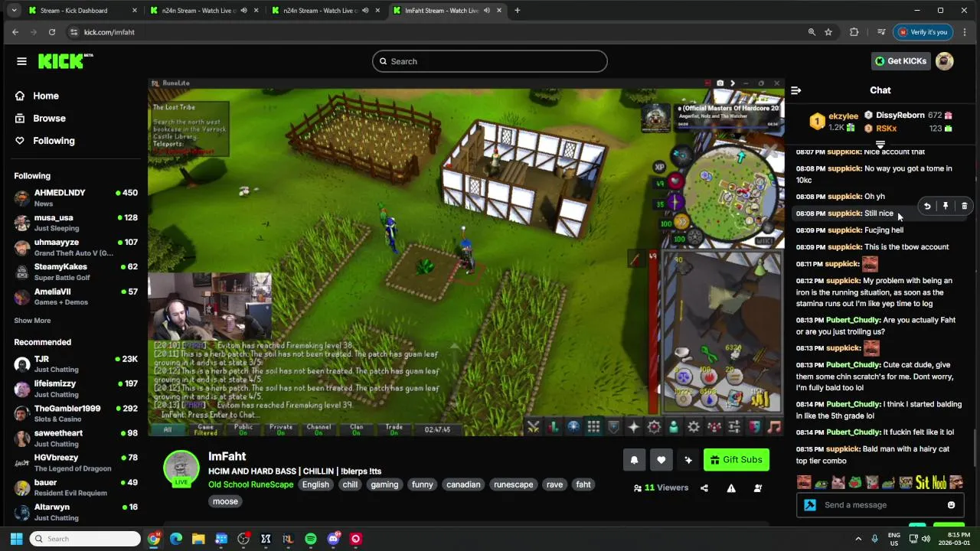Click the 'moose' stream tag
Screen dimensions: 980x551
pos(225,501)
